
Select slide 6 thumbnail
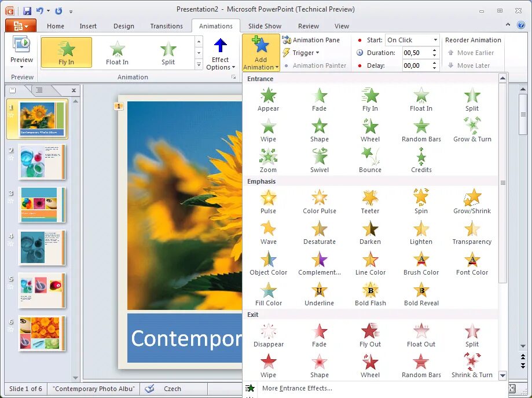coord(42,333)
